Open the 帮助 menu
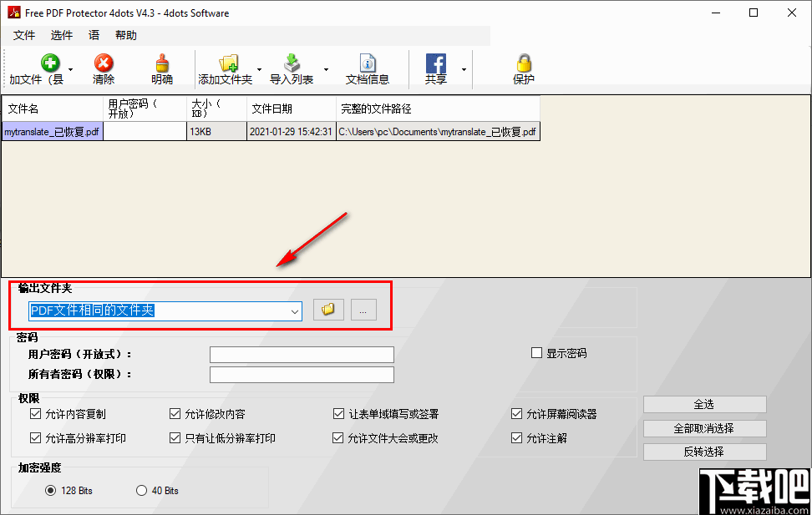Viewport: 812px width, 515px height. click(x=125, y=35)
